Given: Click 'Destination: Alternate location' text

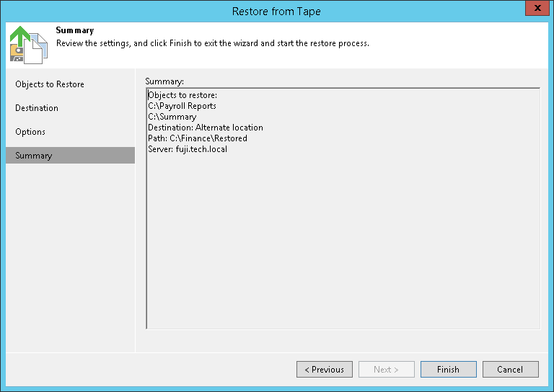Looking at the screenshot, I should (206, 128).
